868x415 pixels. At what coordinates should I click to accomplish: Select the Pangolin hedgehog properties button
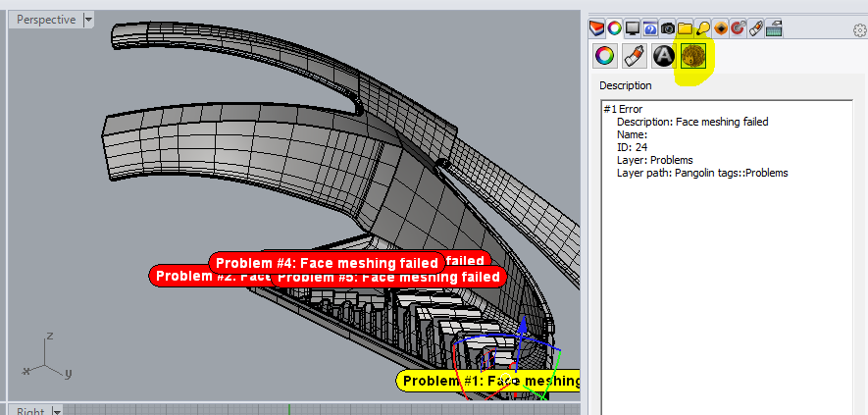(693, 56)
